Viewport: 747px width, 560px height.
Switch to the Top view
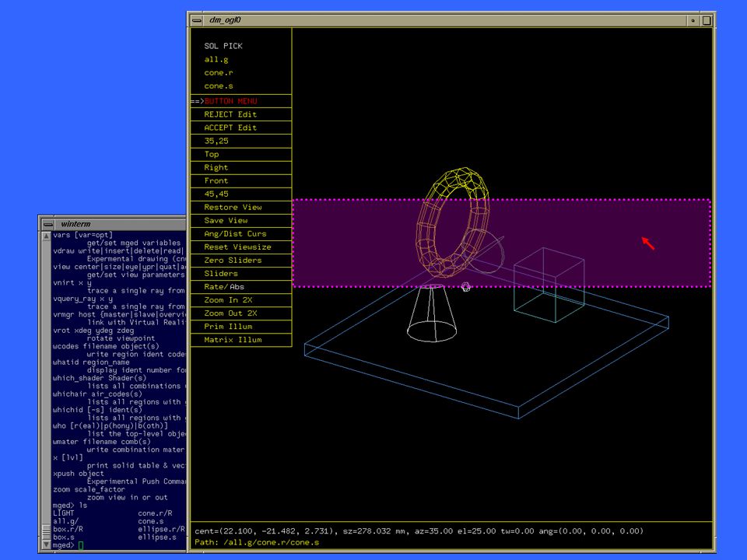coord(241,154)
